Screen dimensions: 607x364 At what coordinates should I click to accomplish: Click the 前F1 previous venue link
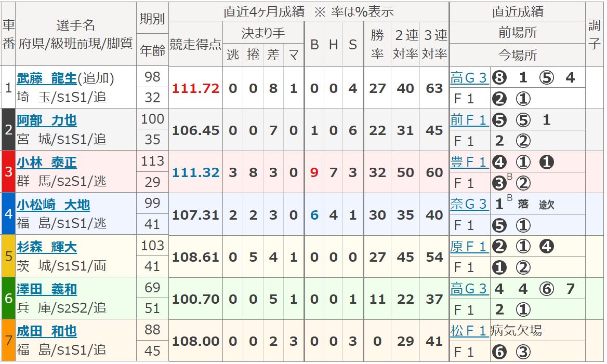click(x=469, y=120)
